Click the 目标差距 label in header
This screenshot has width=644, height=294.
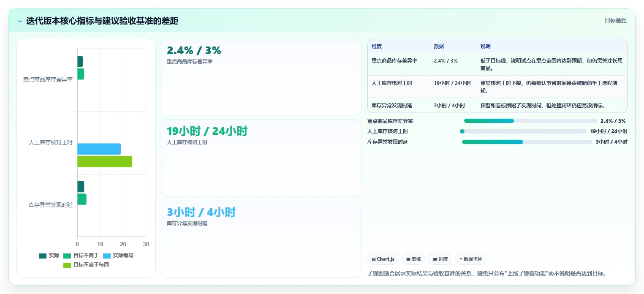tap(615, 20)
